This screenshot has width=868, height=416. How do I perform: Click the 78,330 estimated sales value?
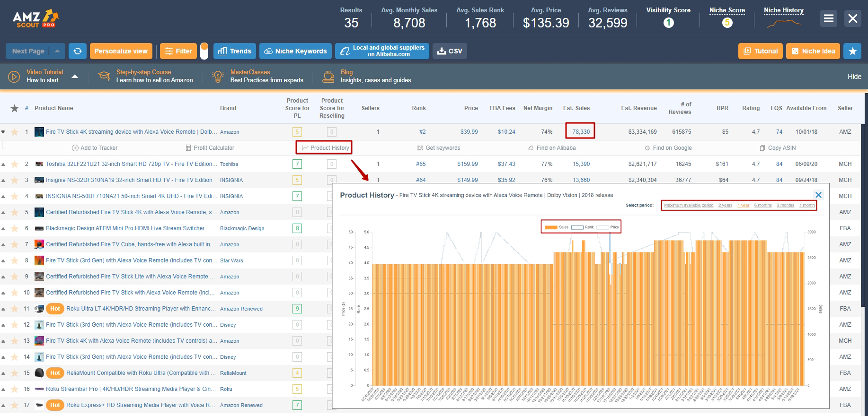pos(581,132)
